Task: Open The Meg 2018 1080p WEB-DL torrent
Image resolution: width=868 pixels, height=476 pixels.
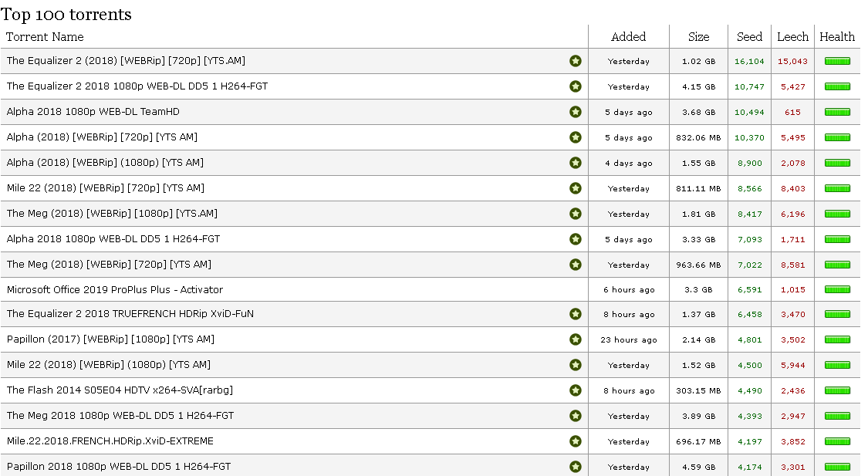Action: (120, 416)
